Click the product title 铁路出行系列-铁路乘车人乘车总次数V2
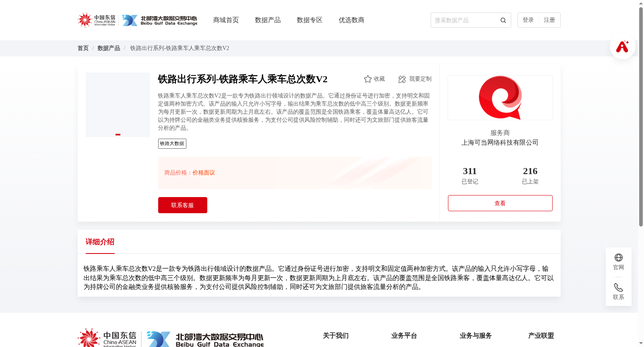 pyautogui.click(x=243, y=79)
